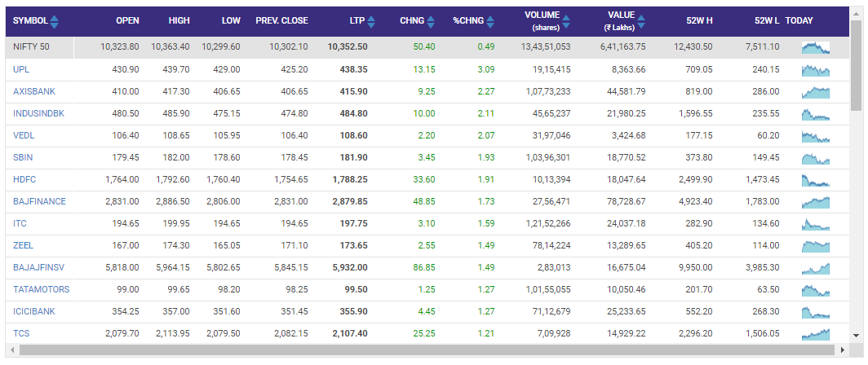
Task: Sort by LTP column arrows
Action: click(371, 22)
